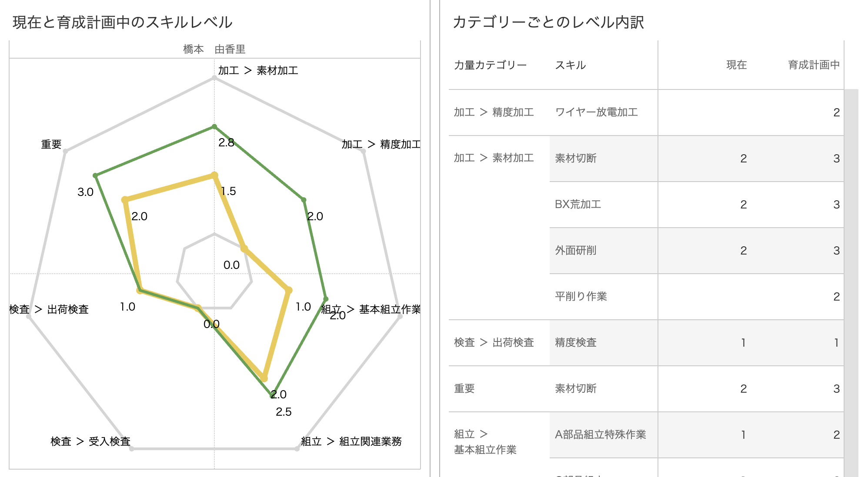Click the green 3.0 point on 重要 axis

95,176
